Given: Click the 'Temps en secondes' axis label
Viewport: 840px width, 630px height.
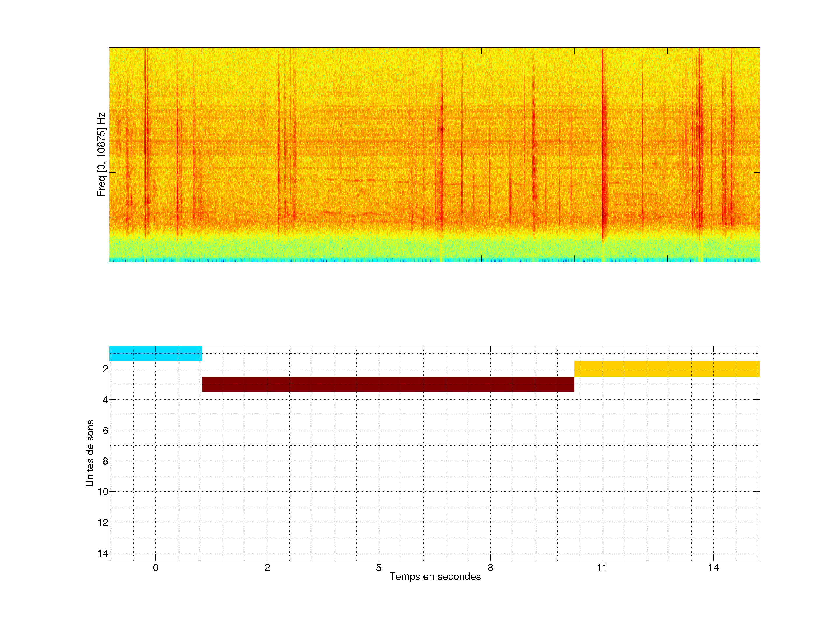Looking at the screenshot, I should point(435,576).
